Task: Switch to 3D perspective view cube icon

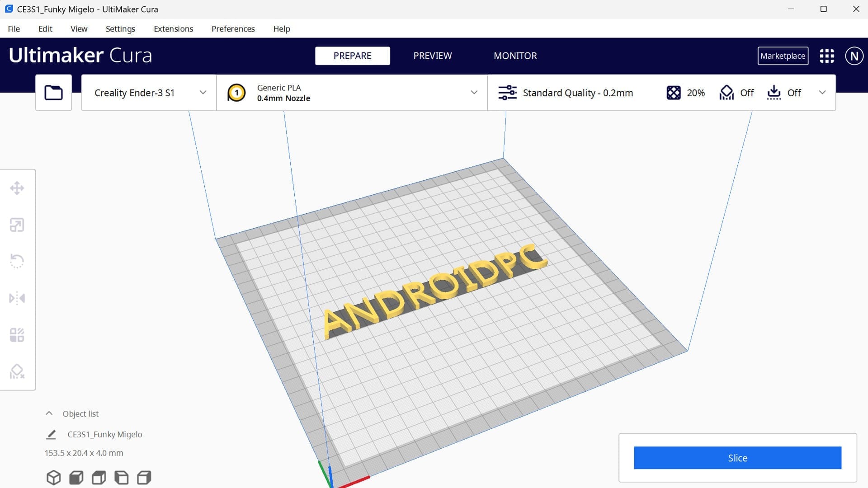Action: 53,477
